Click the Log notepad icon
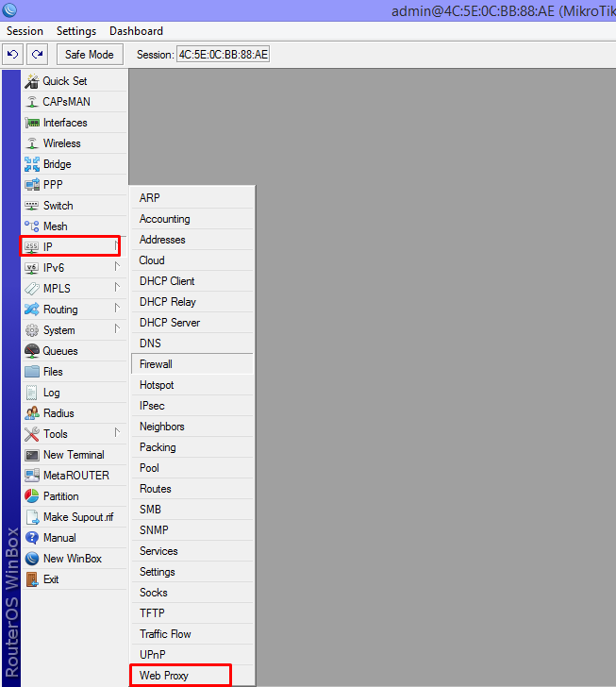This screenshot has height=687, width=616. [31, 393]
